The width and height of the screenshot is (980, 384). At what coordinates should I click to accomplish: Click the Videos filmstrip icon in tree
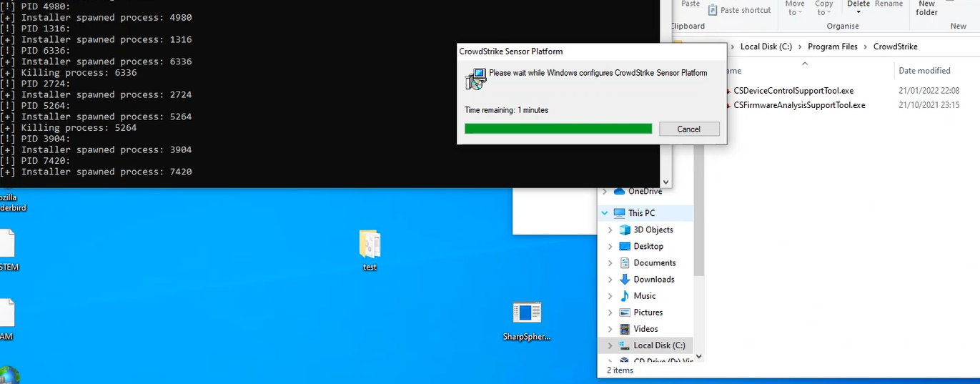pyautogui.click(x=625, y=329)
